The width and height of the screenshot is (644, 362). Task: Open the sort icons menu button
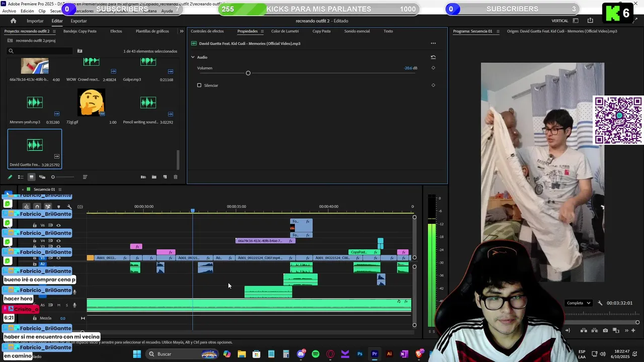coord(85,177)
